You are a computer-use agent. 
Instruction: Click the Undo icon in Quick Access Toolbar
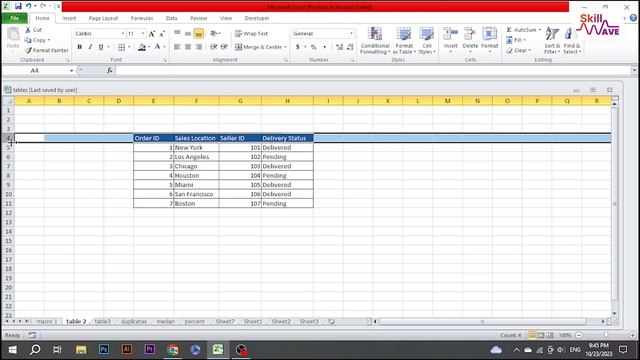pos(29,6)
